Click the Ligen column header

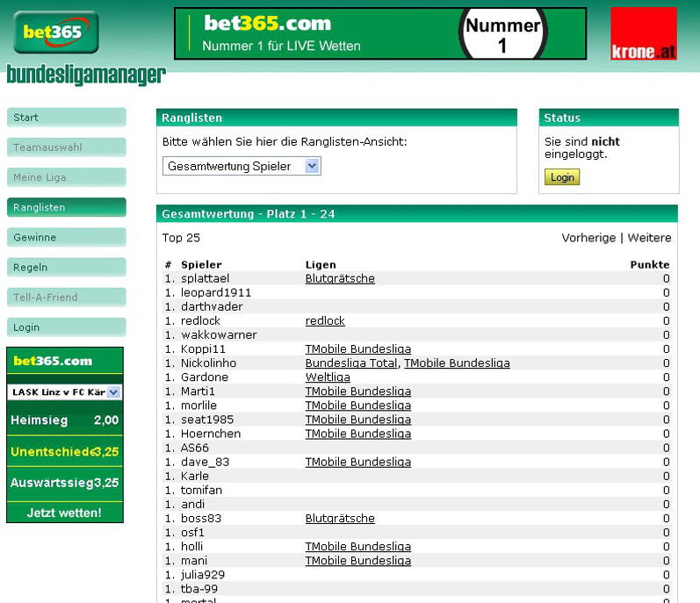tap(321, 264)
